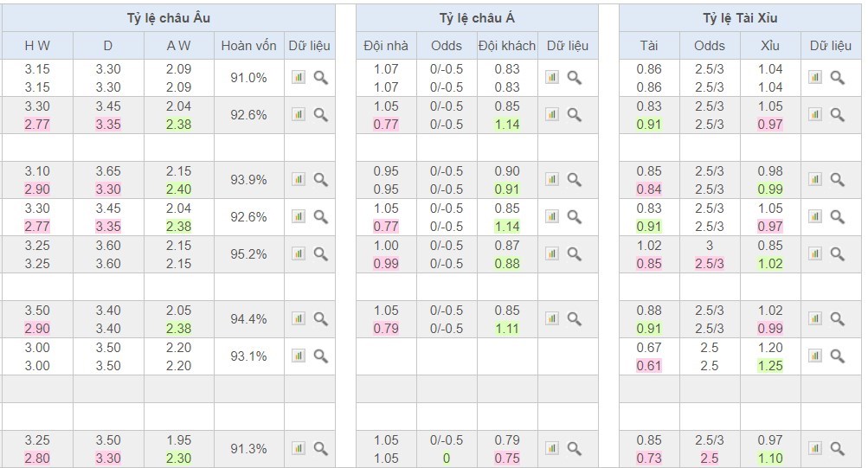
Task: Open chart icon in the 91.3% payout row
Action: (x=299, y=448)
